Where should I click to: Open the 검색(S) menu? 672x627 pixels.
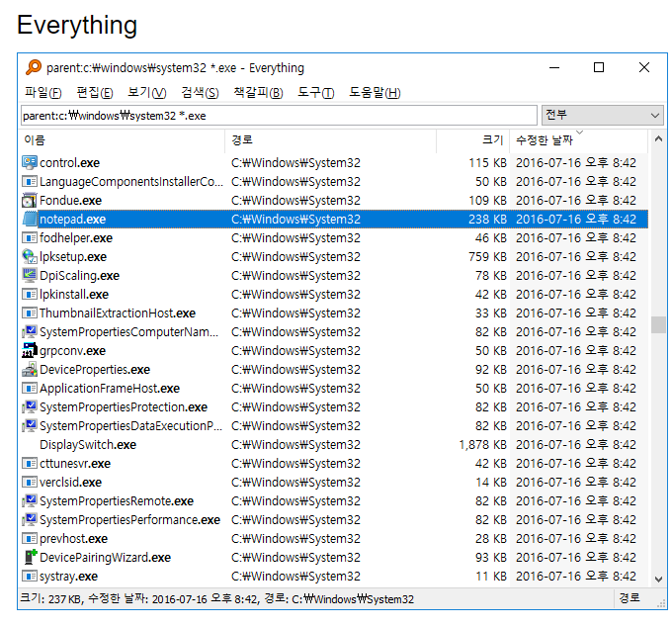coord(200,93)
